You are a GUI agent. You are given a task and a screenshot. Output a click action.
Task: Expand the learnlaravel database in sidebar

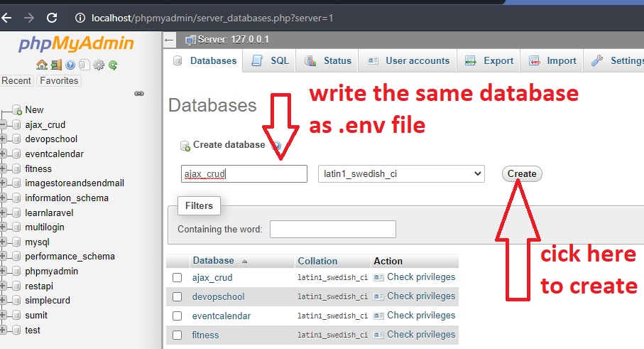click(x=4, y=213)
